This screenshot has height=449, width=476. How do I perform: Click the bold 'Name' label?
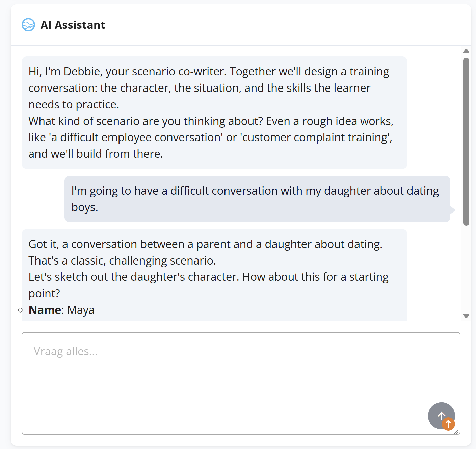click(45, 310)
